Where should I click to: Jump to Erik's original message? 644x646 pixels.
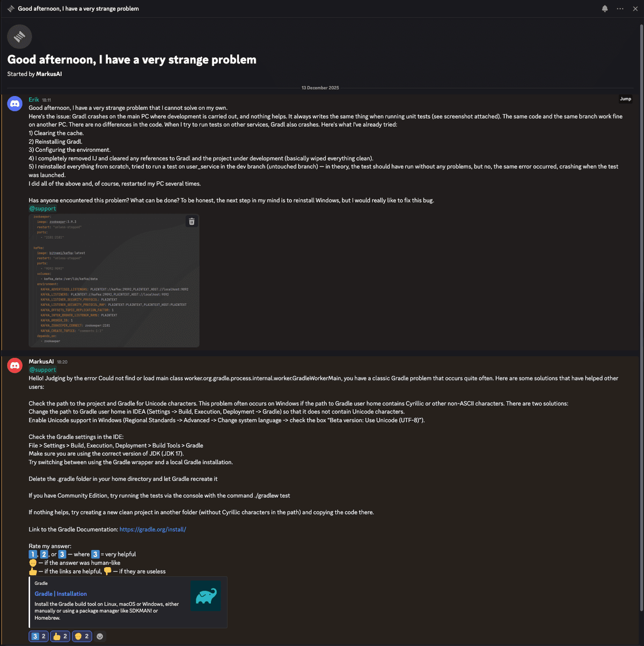[x=626, y=99]
